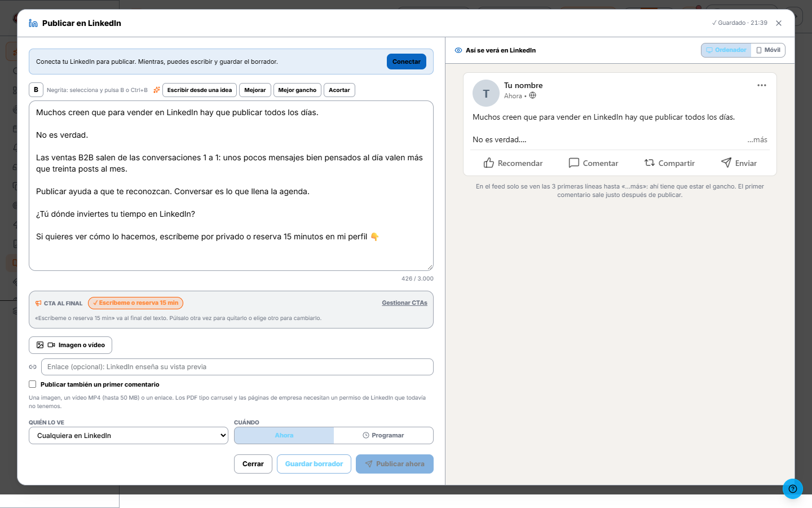
Task: Select Ahora as publish time
Action: click(x=284, y=436)
